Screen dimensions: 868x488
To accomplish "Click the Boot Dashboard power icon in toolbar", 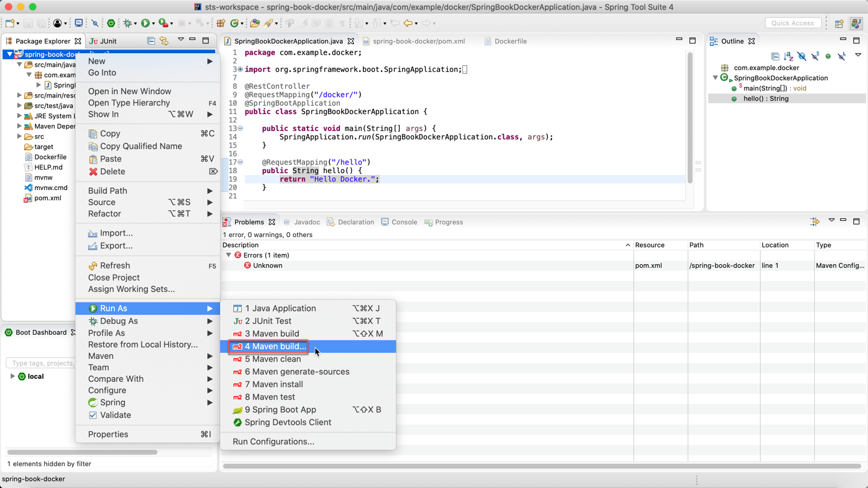I will pos(111,24).
